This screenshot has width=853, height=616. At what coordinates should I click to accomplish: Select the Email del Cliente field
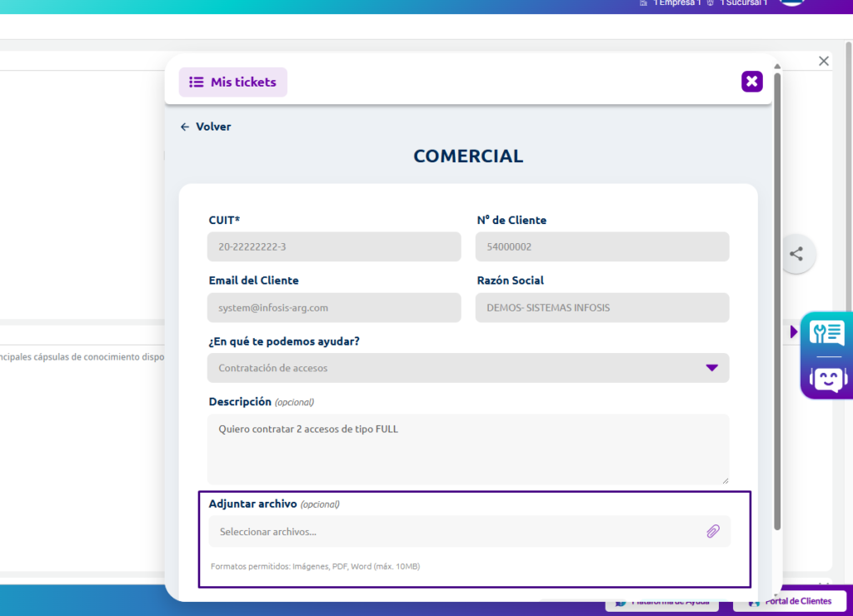(334, 307)
